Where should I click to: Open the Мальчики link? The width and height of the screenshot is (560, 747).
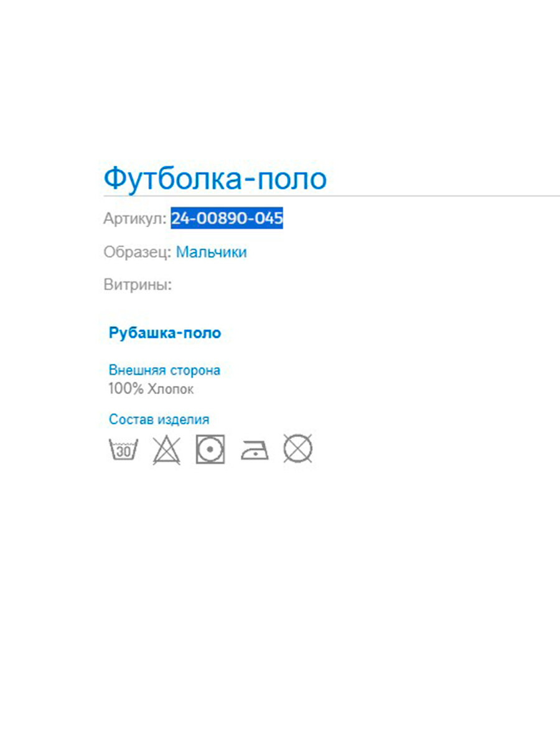tap(212, 252)
